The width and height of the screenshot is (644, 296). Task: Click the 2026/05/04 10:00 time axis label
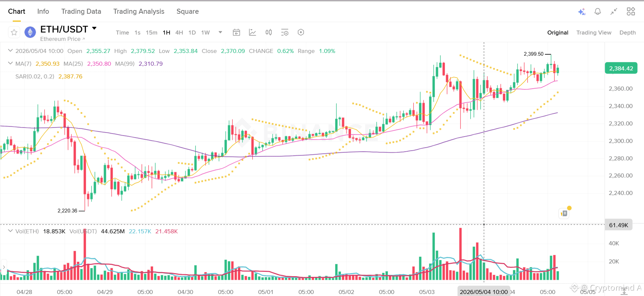click(x=484, y=292)
